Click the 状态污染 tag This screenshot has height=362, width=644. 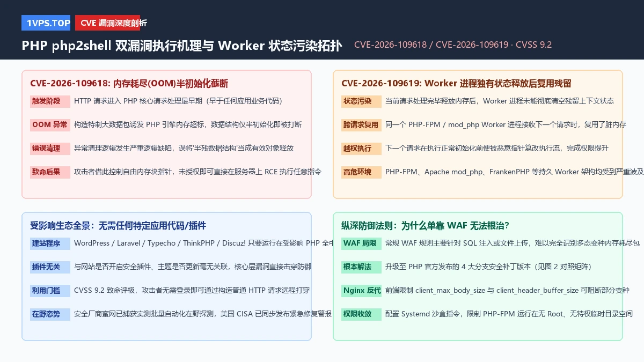[361, 101]
